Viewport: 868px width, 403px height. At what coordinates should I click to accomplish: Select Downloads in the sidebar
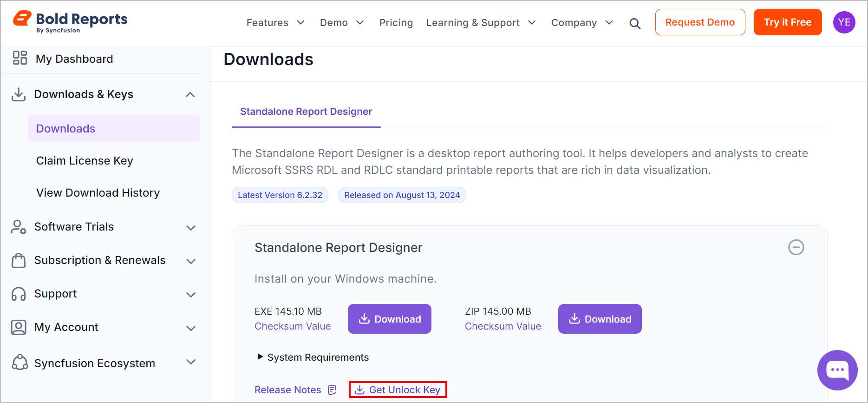point(114,129)
